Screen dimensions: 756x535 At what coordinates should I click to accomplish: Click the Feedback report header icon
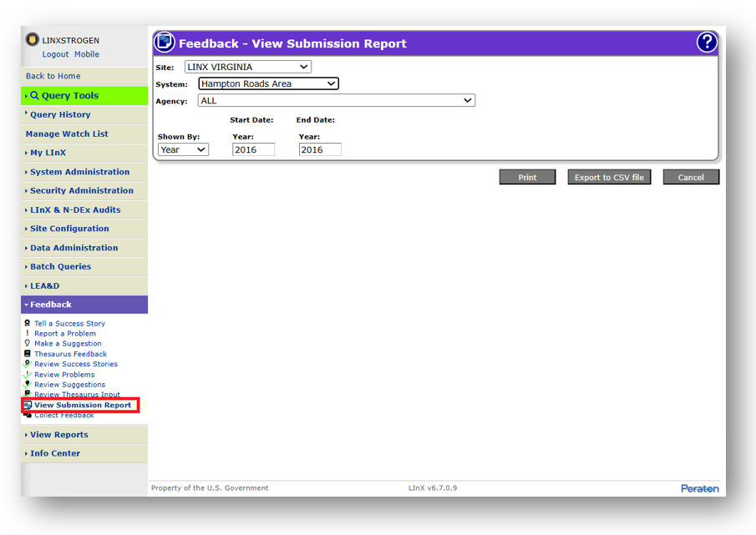point(165,43)
